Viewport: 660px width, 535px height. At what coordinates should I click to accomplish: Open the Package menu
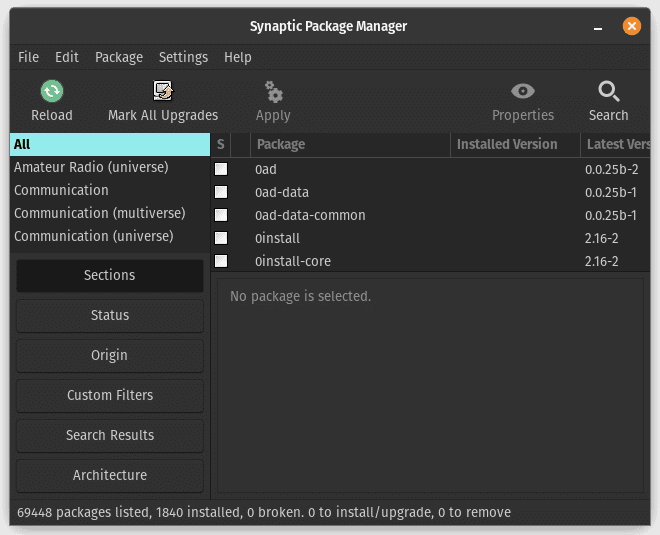[x=119, y=57]
